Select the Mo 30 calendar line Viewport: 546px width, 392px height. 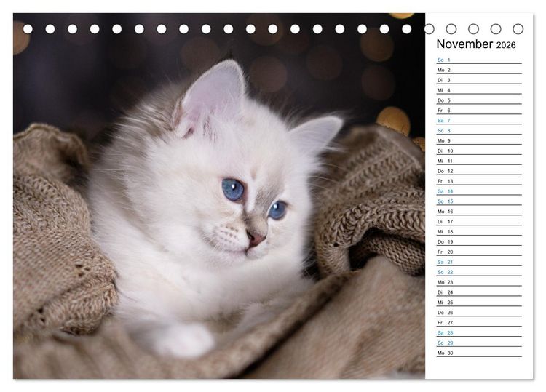point(479,353)
